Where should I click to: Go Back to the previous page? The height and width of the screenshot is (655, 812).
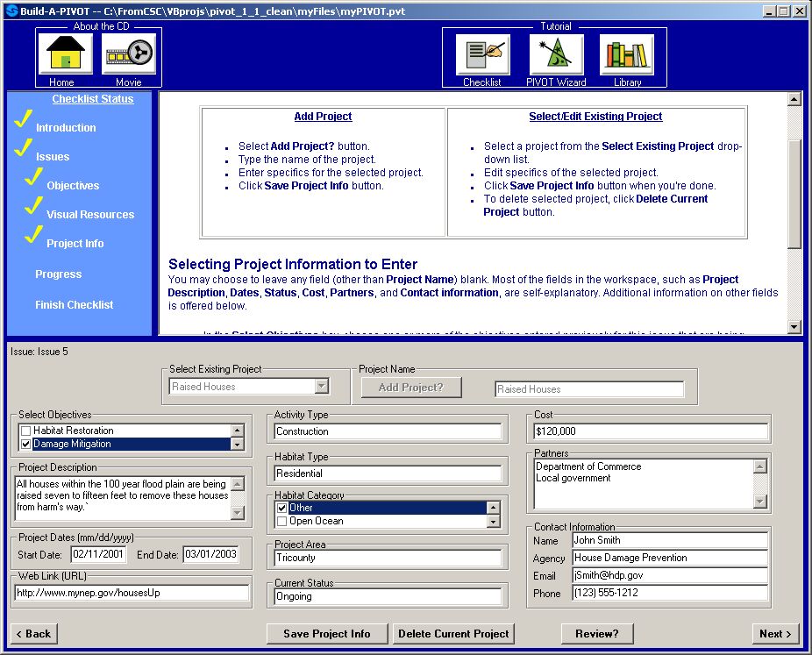(x=33, y=634)
